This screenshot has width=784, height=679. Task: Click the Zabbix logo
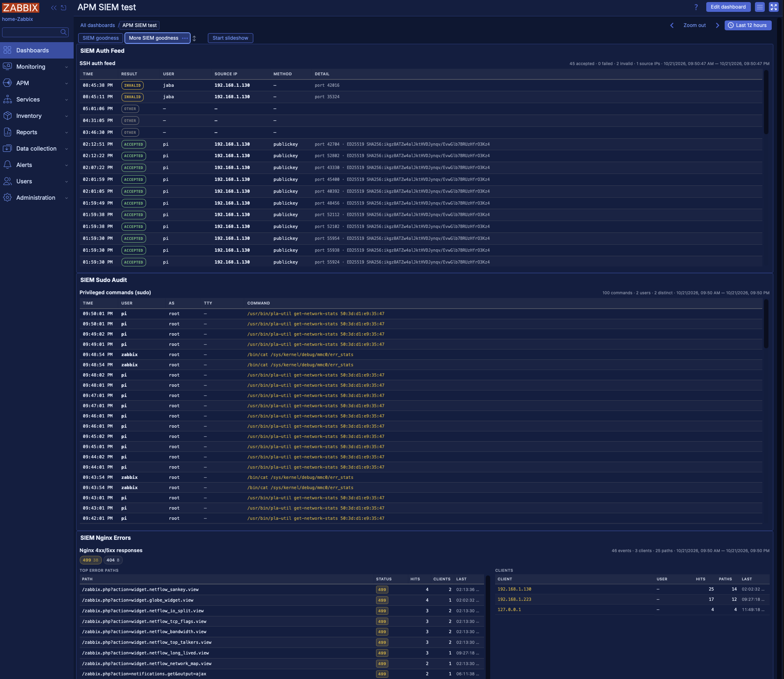(x=20, y=8)
